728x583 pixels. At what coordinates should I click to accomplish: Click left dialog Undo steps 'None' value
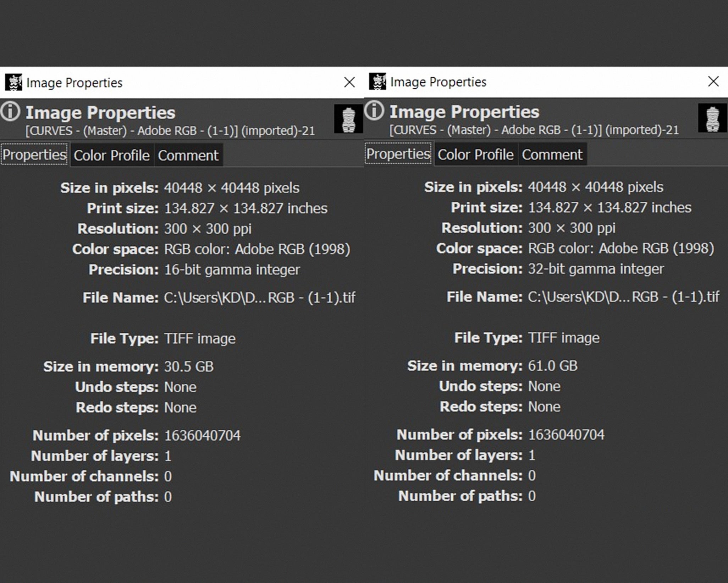click(x=180, y=387)
